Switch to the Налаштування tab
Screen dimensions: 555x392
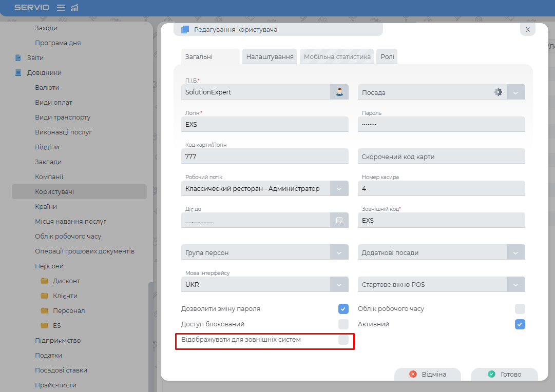click(x=270, y=57)
